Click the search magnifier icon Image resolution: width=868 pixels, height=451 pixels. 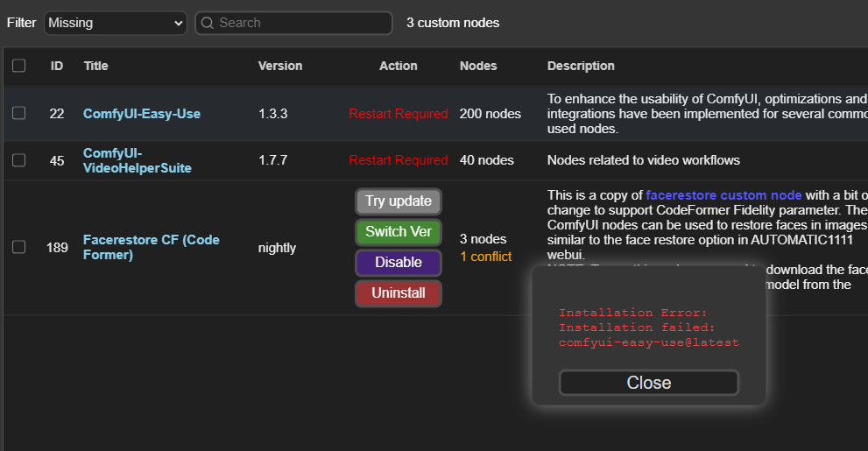coord(208,23)
